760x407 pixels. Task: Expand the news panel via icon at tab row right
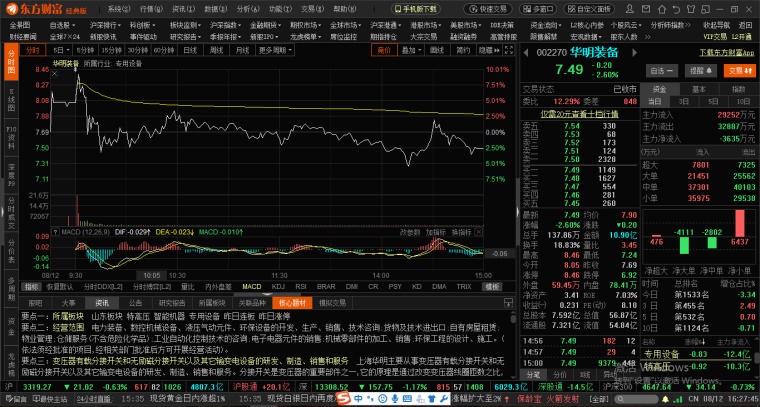click(508, 303)
